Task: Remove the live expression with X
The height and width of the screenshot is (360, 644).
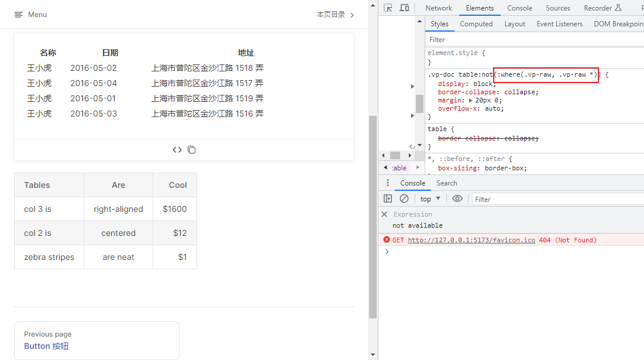Action: [x=384, y=214]
